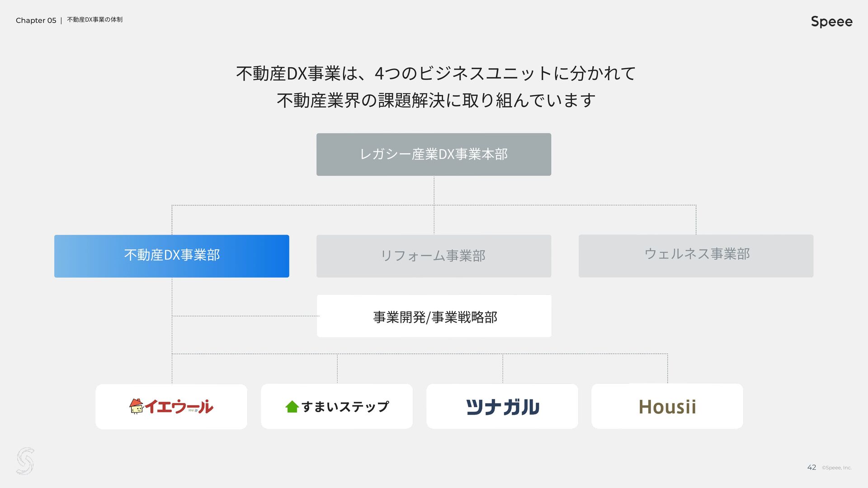Click the イエウール red logo text
The width and height of the screenshot is (868, 488).
[x=179, y=406]
